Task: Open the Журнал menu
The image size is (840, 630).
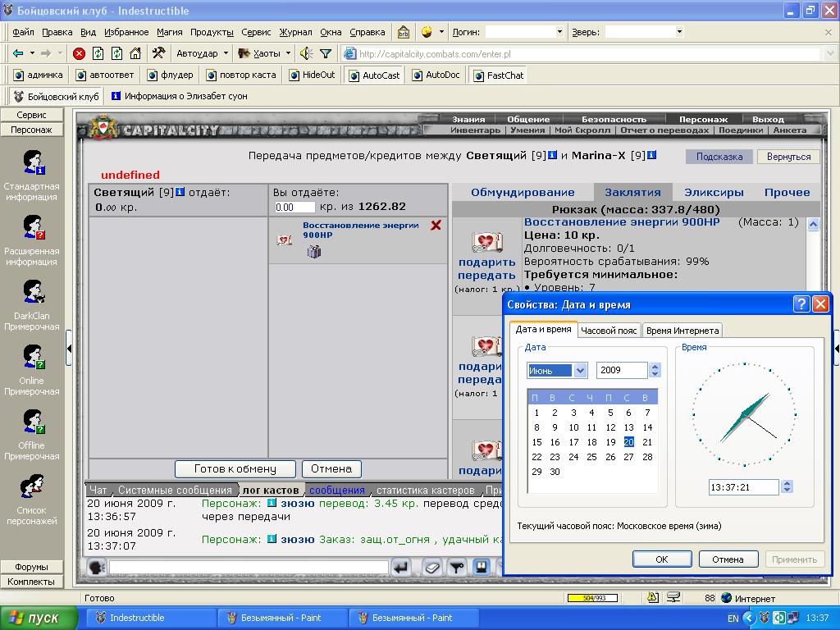Action: click(295, 32)
